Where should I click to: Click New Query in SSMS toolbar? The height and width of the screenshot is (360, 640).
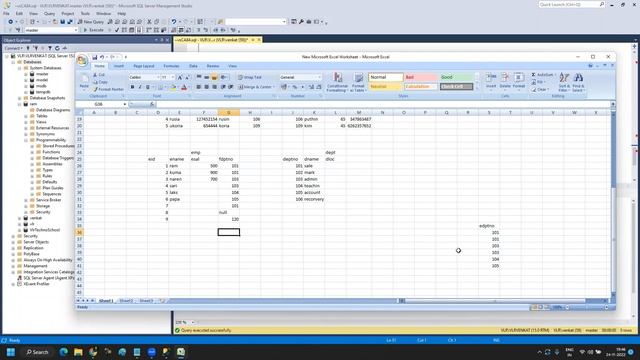(91, 22)
